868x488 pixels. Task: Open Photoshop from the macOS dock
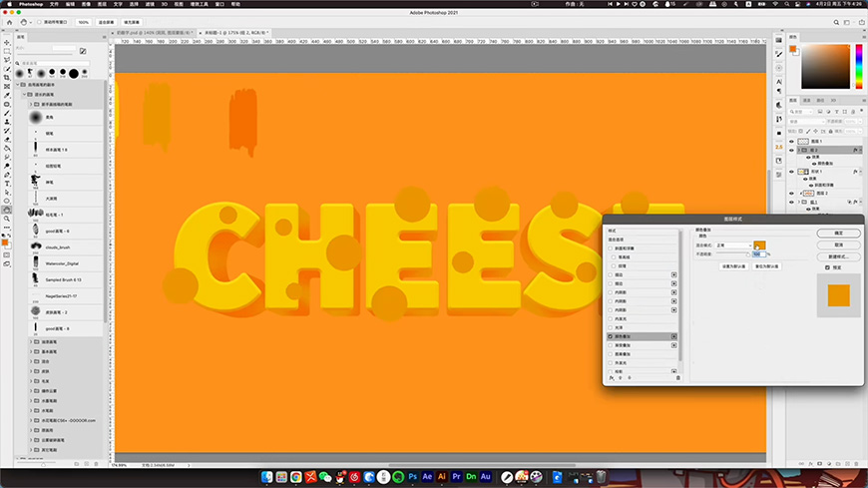coord(411,476)
